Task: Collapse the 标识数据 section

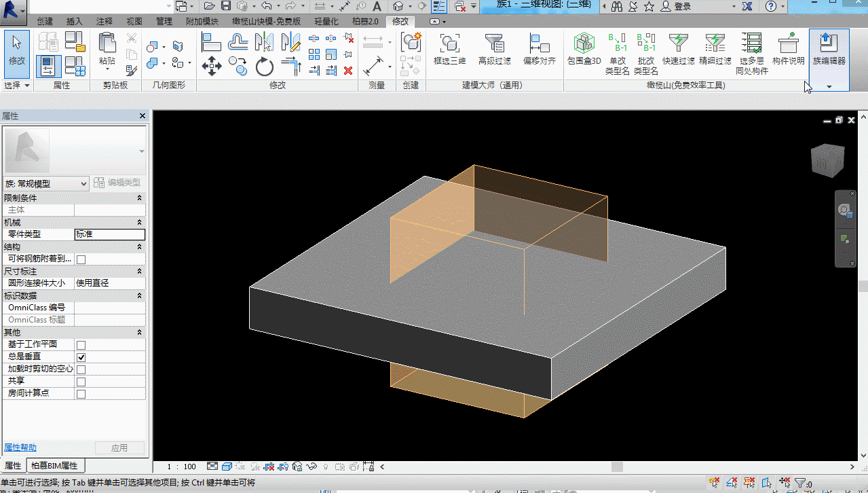Action: (140, 295)
